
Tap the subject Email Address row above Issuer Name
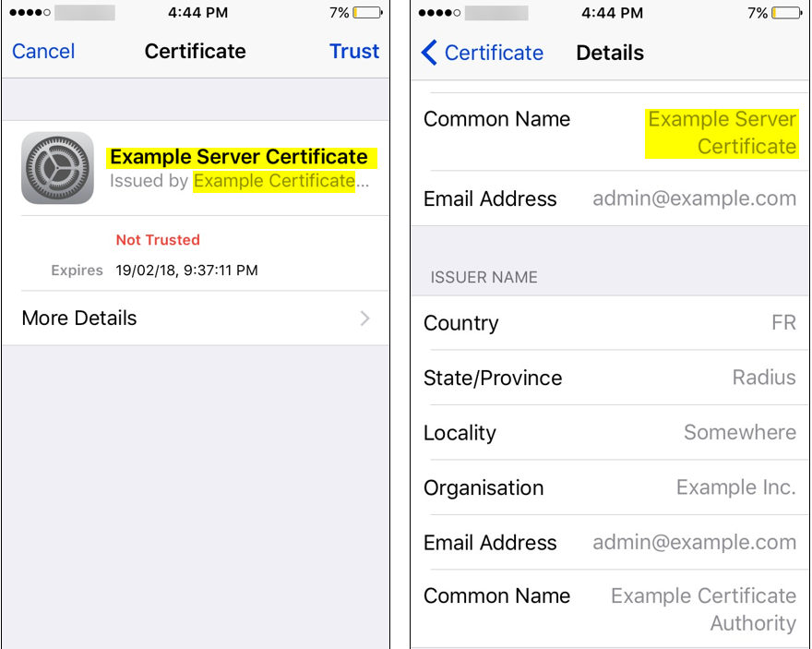pos(610,198)
